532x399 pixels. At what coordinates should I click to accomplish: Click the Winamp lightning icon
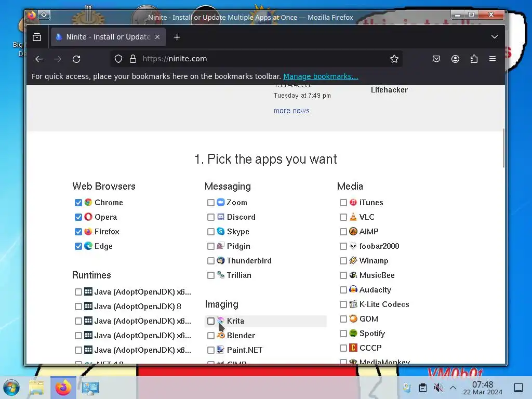tap(353, 260)
